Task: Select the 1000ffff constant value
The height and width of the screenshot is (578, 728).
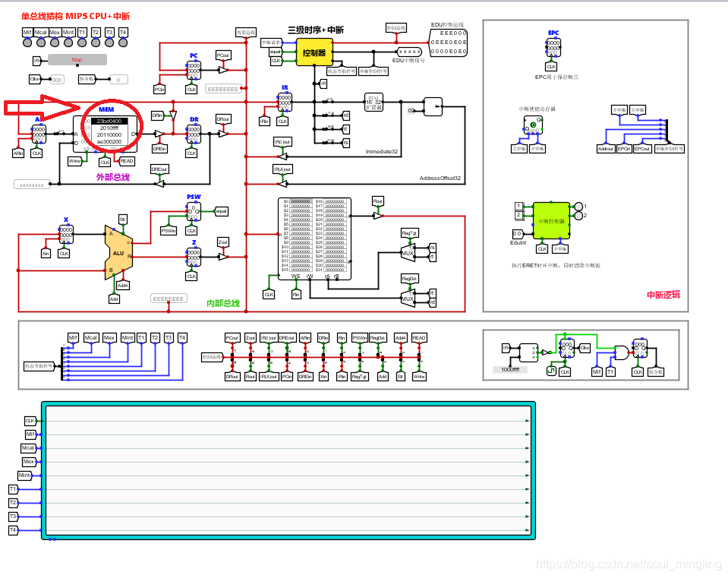Action: pyautogui.click(x=510, y=370)
